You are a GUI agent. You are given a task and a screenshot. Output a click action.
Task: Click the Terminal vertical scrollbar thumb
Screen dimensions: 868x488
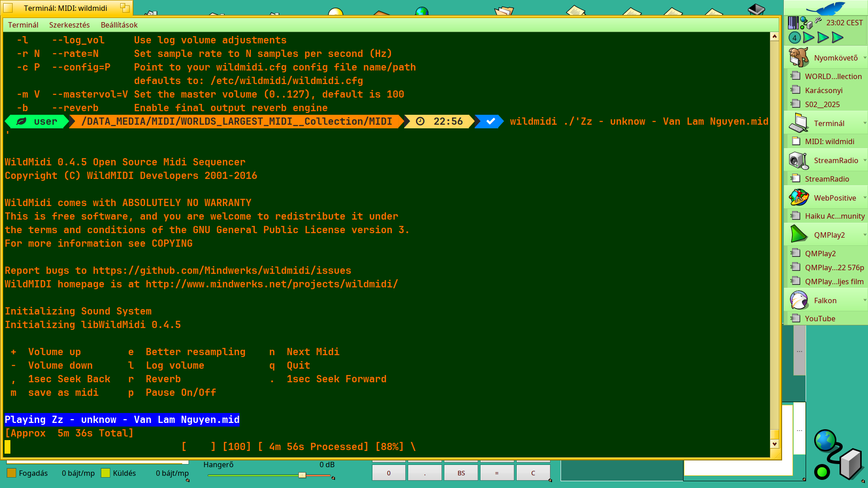click(774, 434)
